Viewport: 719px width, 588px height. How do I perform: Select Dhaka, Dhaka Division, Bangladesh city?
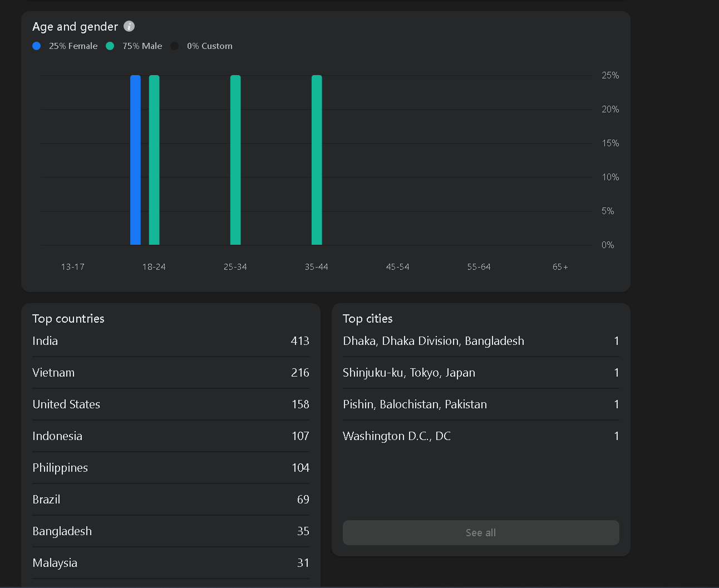481,341
